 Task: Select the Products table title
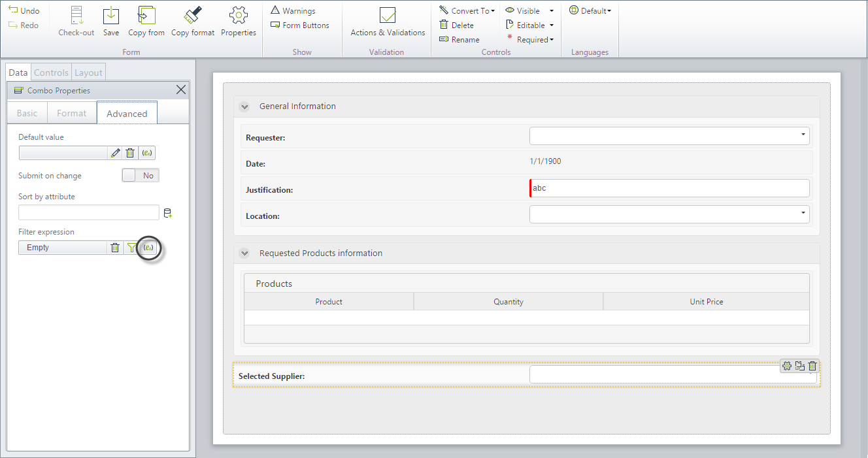(x=274, y=284)
